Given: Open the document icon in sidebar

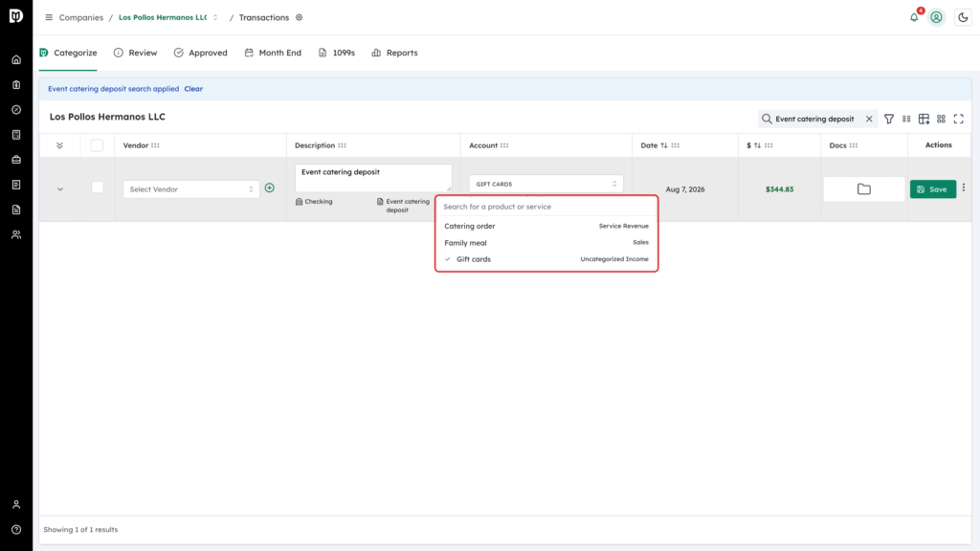Looking at the screenshot, I should click(16, 209).
